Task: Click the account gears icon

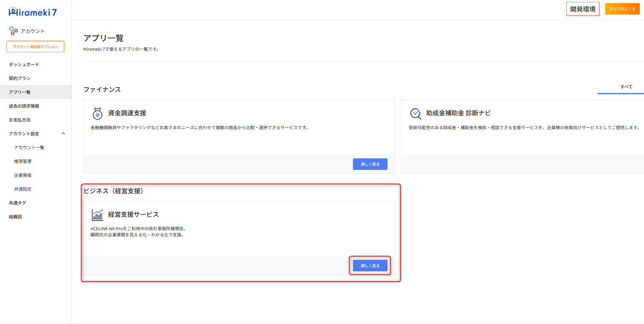Action: point(13,31)
